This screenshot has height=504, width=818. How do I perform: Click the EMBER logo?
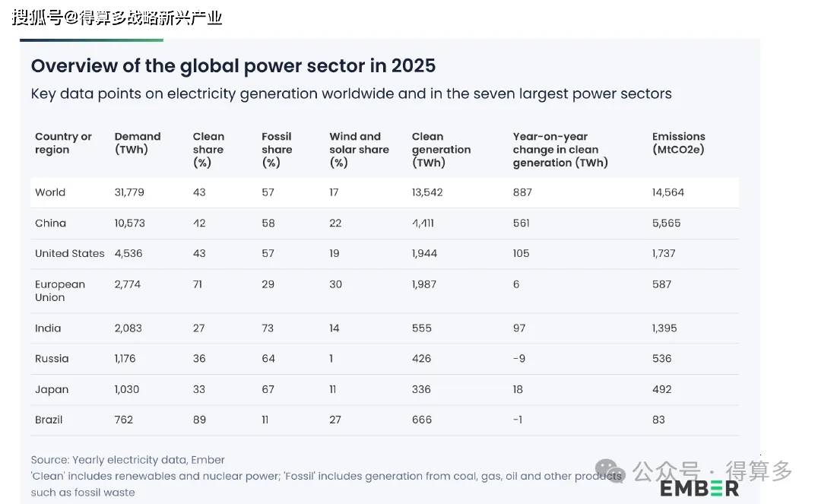click(699, 488)
